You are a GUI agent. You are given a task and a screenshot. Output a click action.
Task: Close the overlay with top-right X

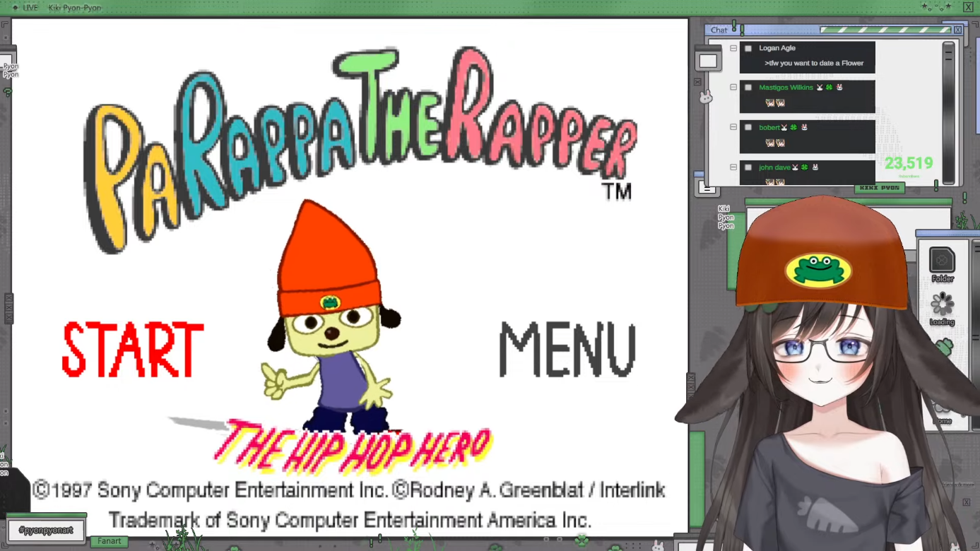968,7
